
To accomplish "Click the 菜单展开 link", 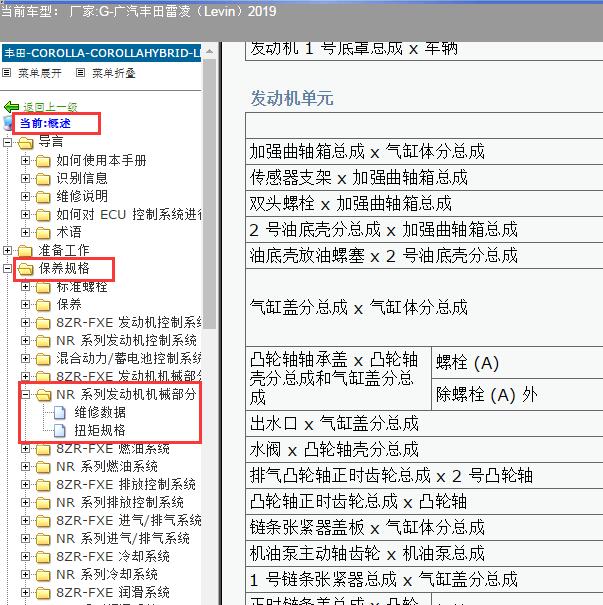I will [40, 73].
